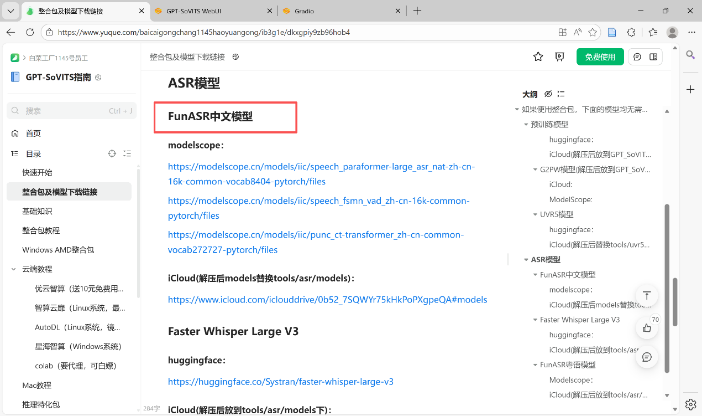Screen dimensions: 702x416
Task: Click the back-to-top arrow floating button
Action: [647, 296]
